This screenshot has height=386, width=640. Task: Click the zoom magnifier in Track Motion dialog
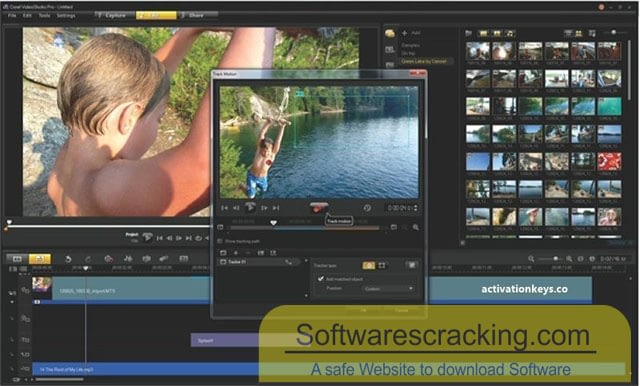416,227
